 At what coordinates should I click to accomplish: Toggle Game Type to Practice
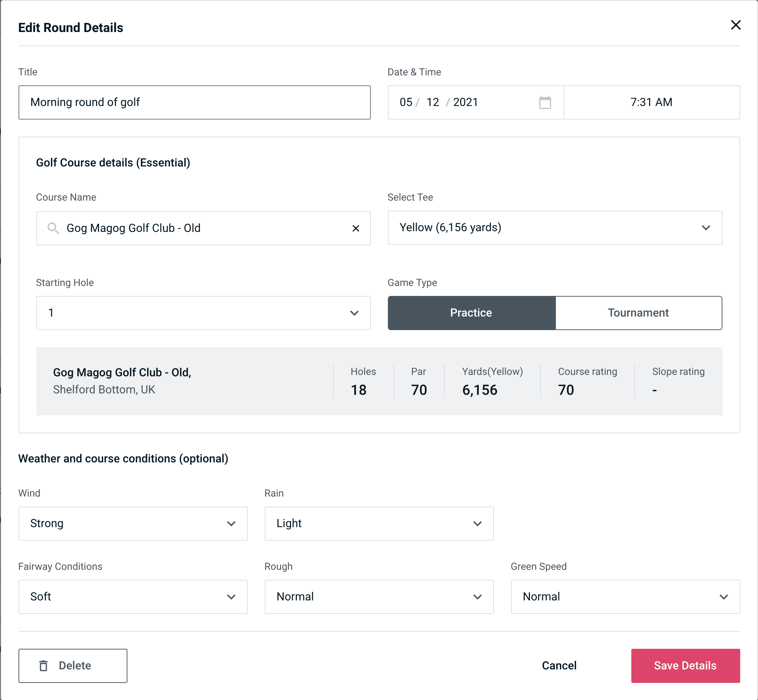pos(471,313)
